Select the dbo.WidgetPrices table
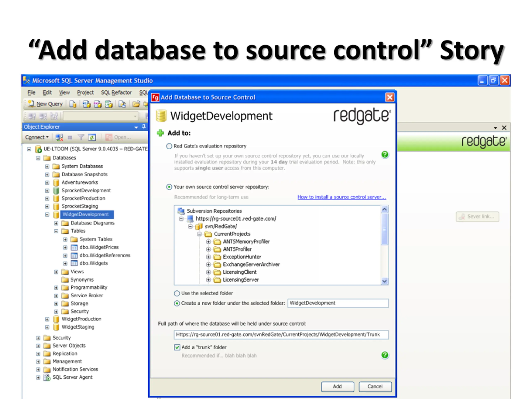Screen dimensions: 532x399 point(99,247)
